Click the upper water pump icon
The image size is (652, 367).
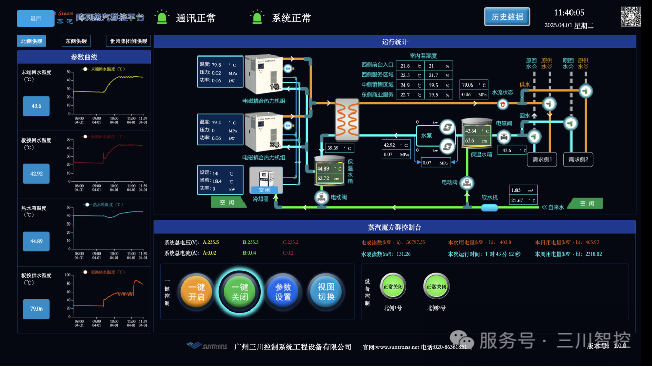point(447,126)
